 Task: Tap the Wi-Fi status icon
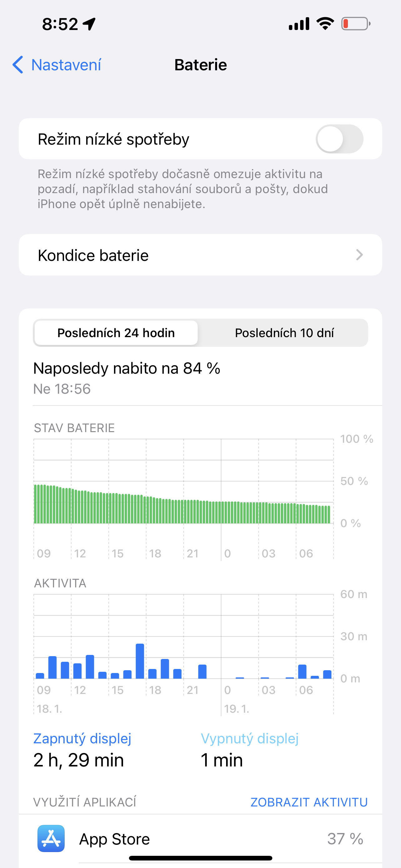tap(325, 23)
